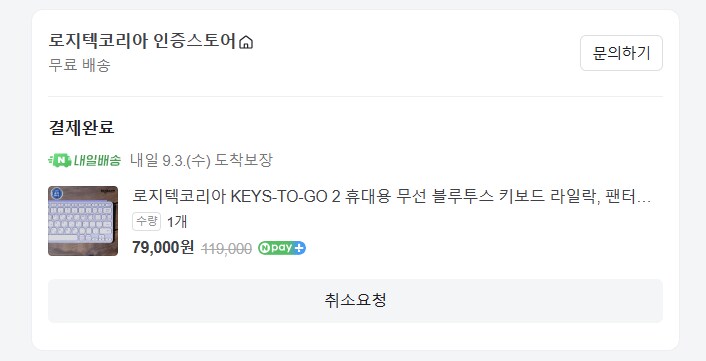The image size is (706, 361).
Task: Click the green N delivery truck icon
Action: (60, 160)
